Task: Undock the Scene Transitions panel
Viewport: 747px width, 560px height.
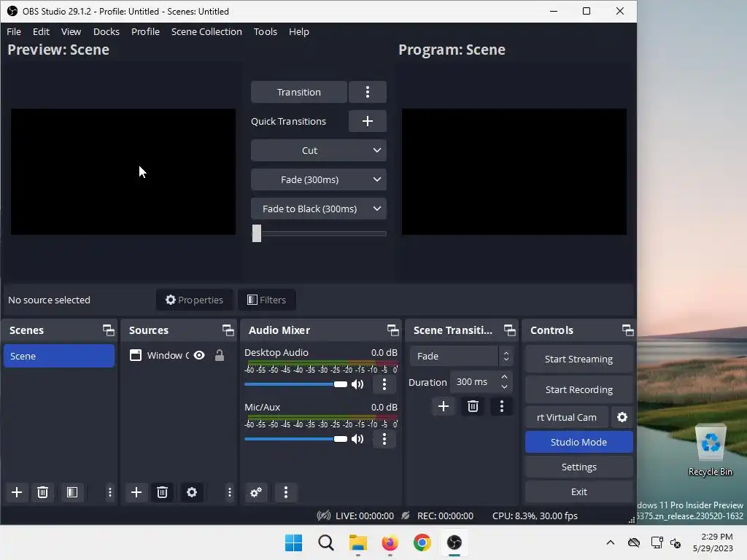Action: click(x=510, y=330)
